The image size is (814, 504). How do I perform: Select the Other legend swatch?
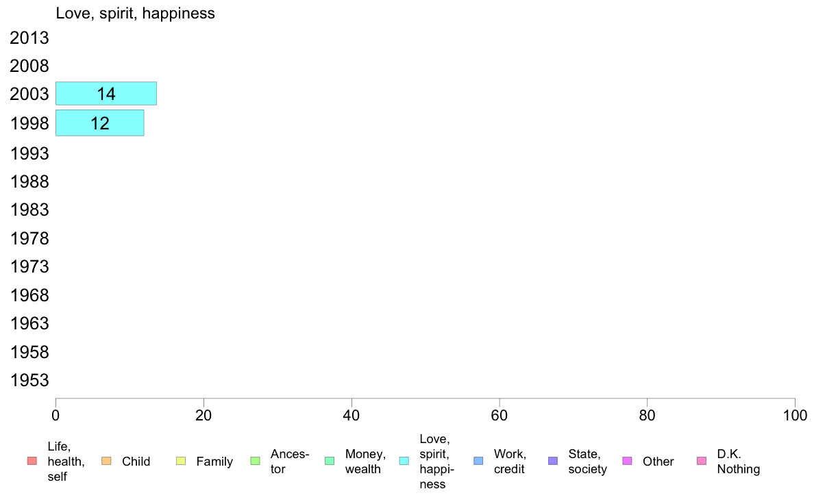(627, 461)
